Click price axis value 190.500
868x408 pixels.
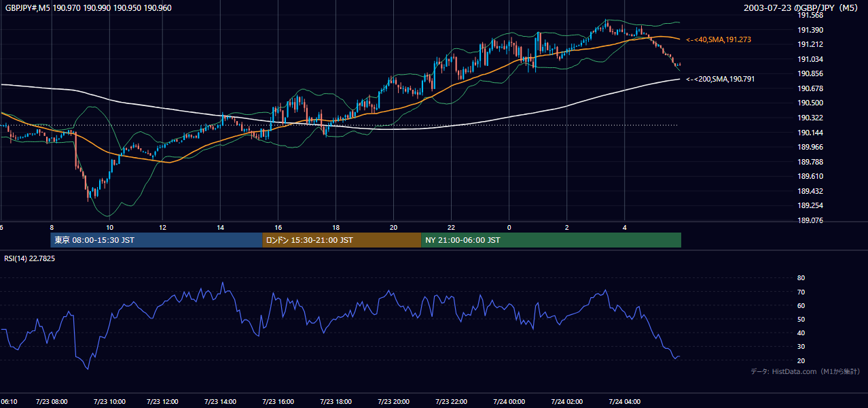coord(810,103)
